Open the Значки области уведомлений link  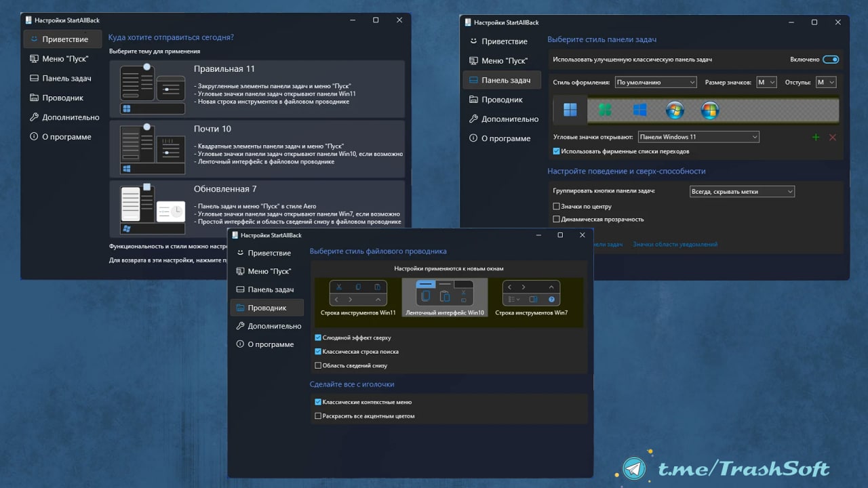pyautogui.click(x=675, y=244)
